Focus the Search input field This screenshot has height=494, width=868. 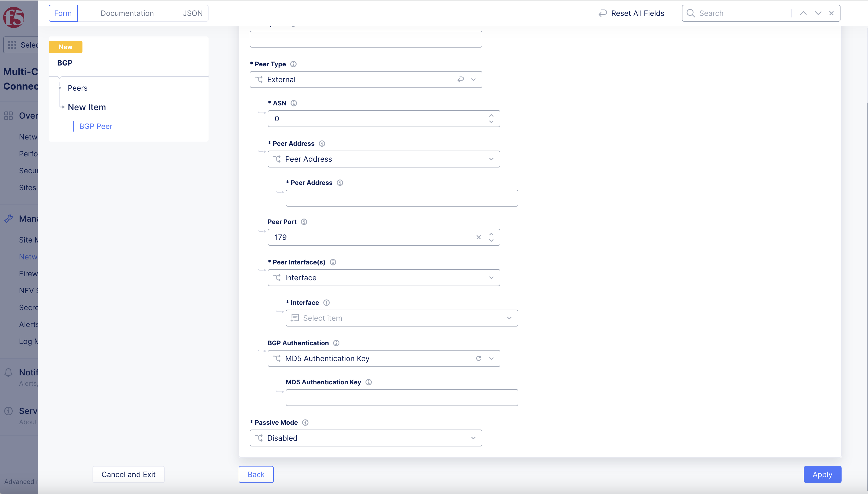pos(743,13)
